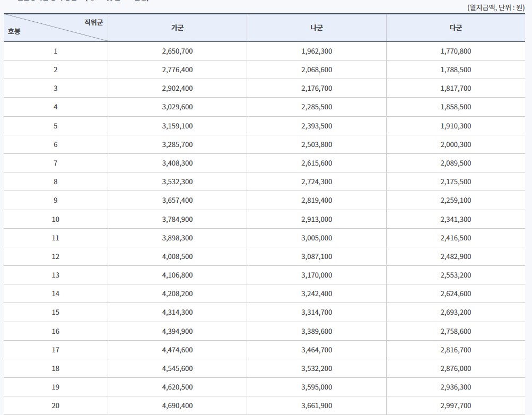Select the value 2,902,400

coord(178,89)
